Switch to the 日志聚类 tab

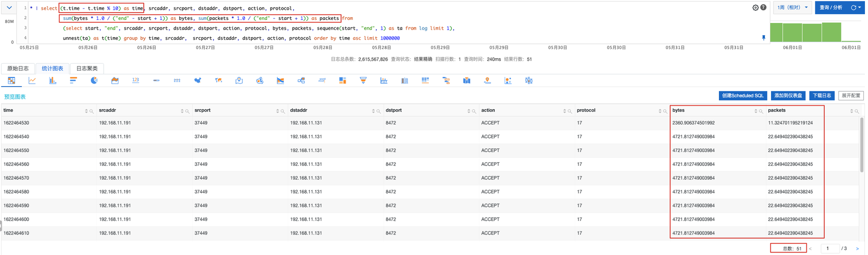(x=87, y=68)
